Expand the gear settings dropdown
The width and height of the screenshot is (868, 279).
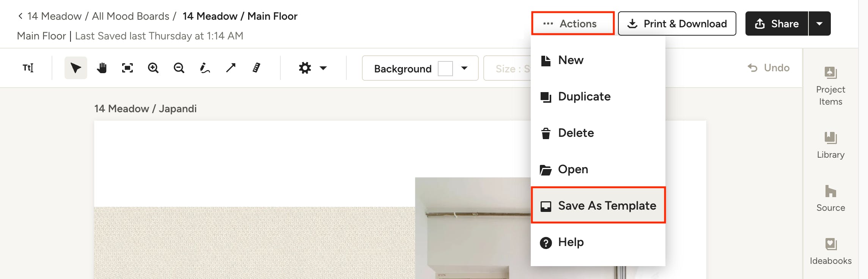point(313,68)
